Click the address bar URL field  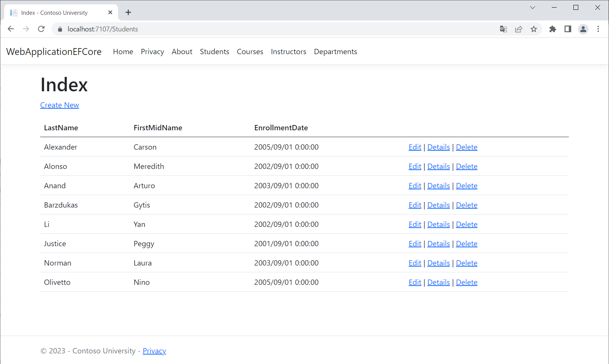pyautogui.click(x=265, y=29)
